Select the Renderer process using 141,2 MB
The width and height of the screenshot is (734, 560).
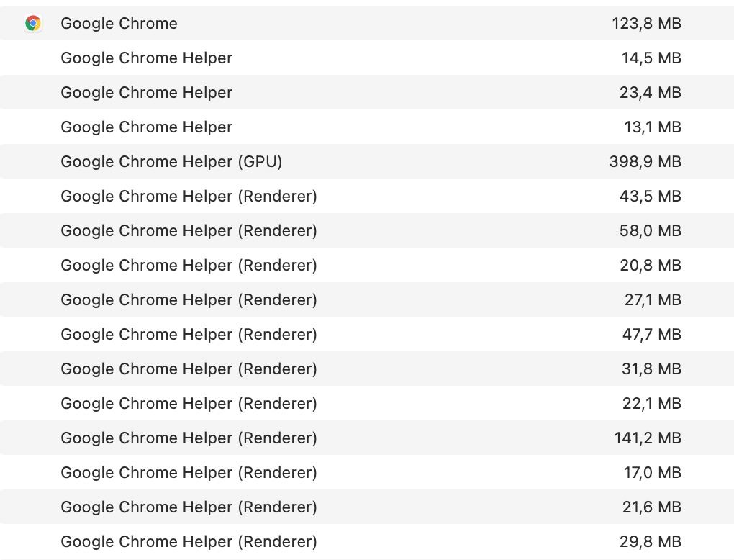[x=189, y=438]
